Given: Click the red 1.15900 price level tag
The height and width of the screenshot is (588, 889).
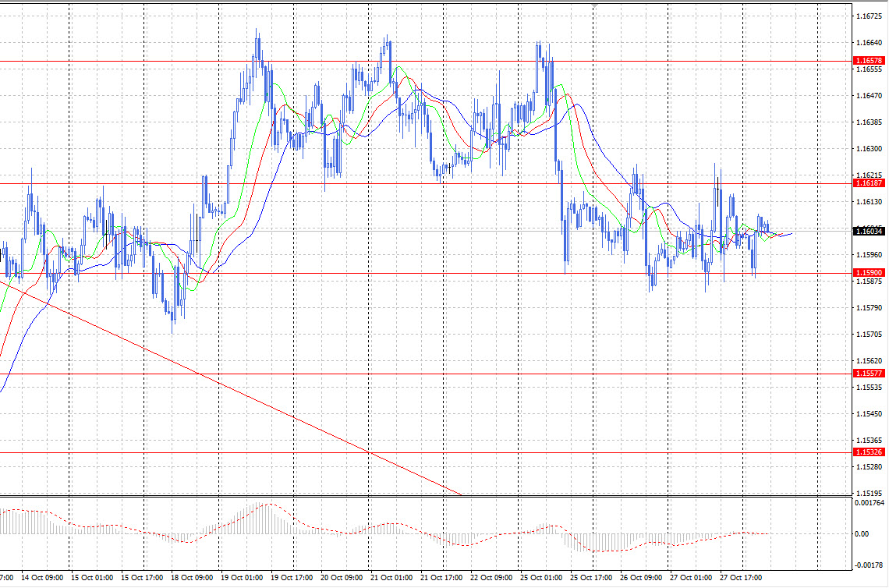Looking at the screenshot, I should (x=869, y=273).
